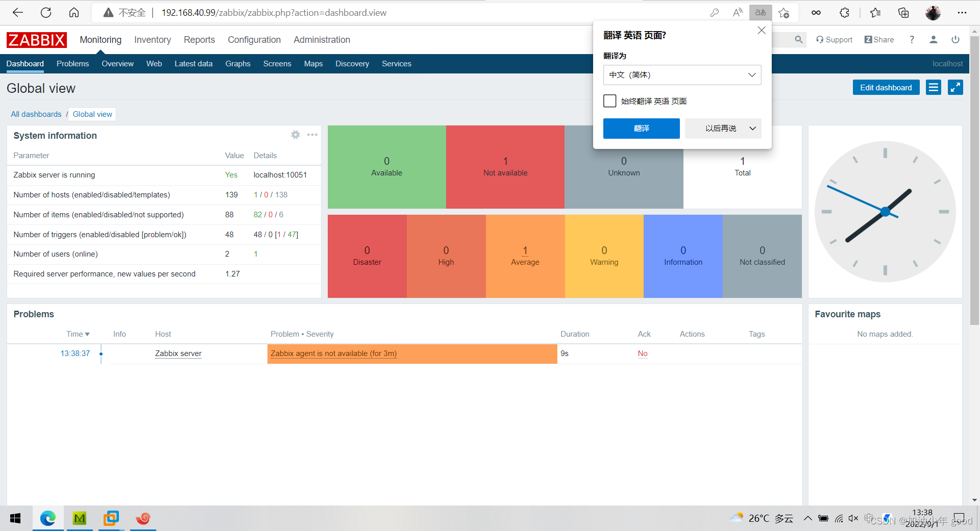The image size is (980, 531).
Task: Open the translate-to language dropdown
Action: 682,75
